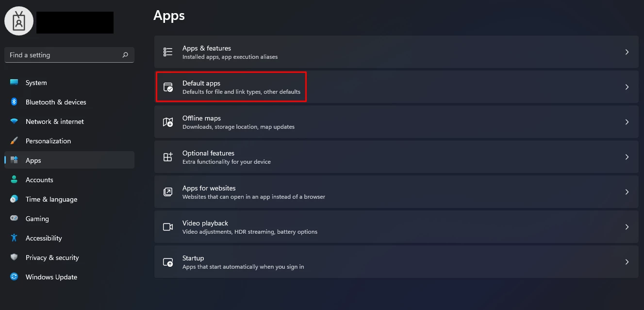Expand Startup chevron arrow
The height and width of the screenshot is (310, 644).
(x=627, y=262)
